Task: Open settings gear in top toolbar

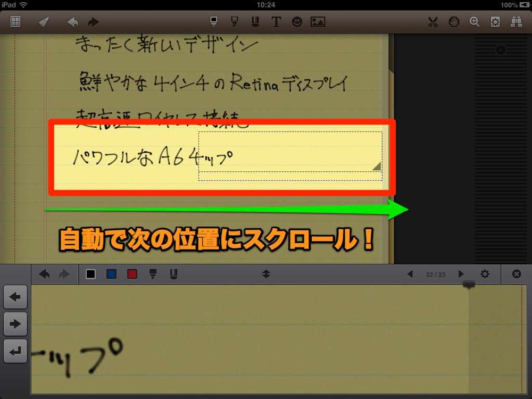Action: point(495,22)
